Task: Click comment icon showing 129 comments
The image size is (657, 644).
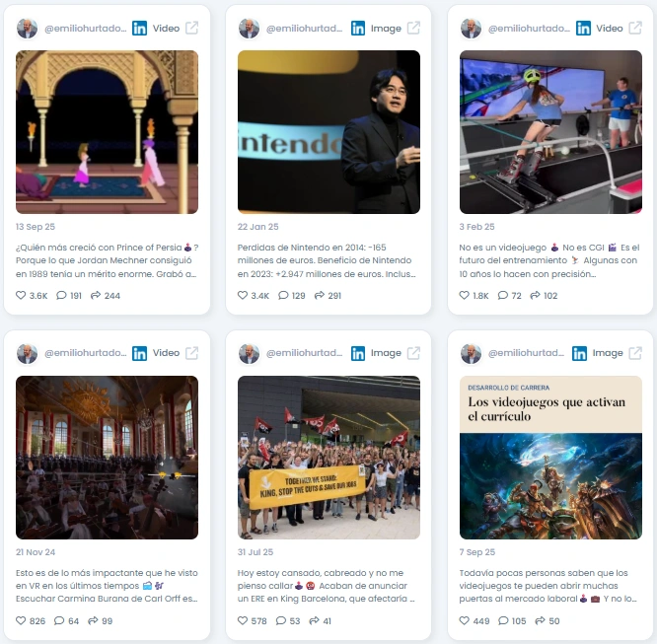Action: [283, 295]
